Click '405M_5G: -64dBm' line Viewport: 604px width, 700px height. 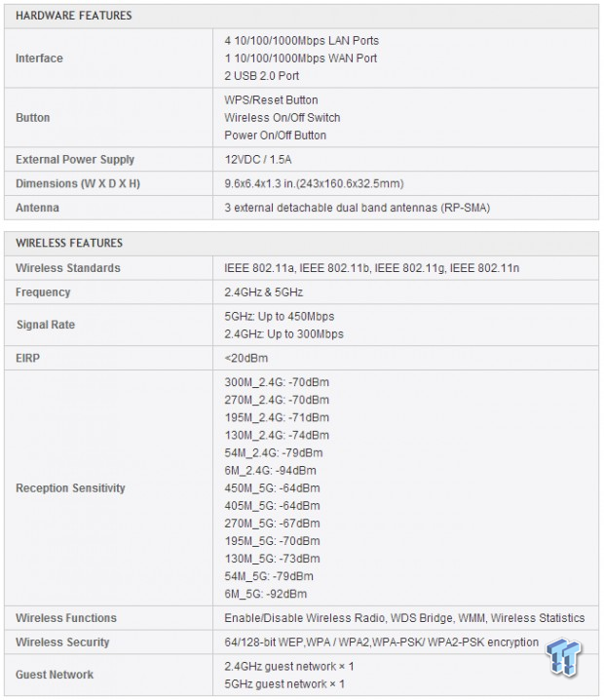[272, 506]
